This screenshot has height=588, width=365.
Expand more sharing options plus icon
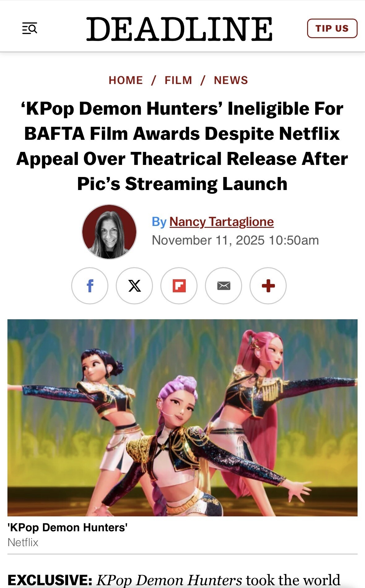pyautogui.click(x=268, y=285)
